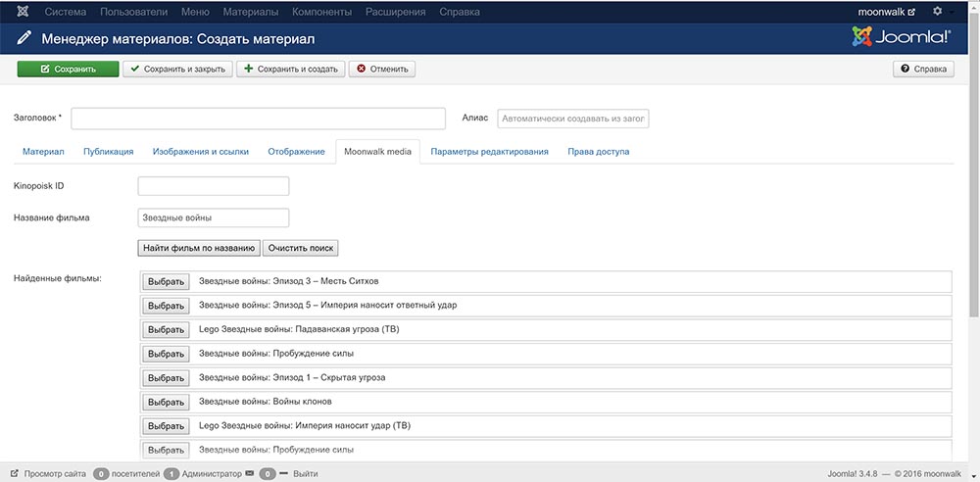The image size is (980, 482).
Task: Click the messages count badge near Выйти
Action: point(269,474)
